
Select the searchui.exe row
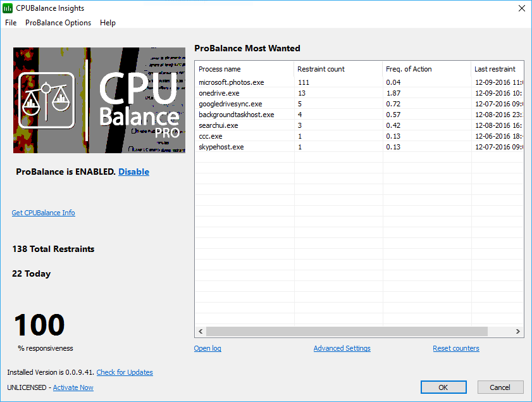(x=359, y=125)
